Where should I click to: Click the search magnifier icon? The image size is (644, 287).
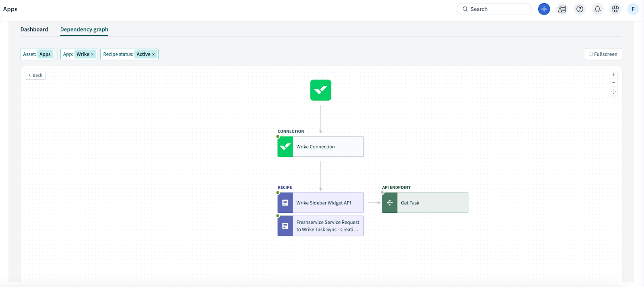465,9
